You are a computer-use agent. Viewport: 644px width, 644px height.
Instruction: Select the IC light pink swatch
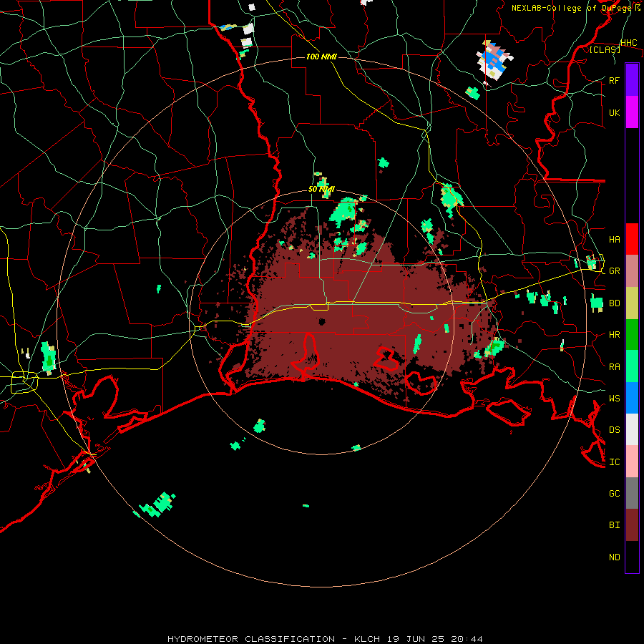(632, 462)
